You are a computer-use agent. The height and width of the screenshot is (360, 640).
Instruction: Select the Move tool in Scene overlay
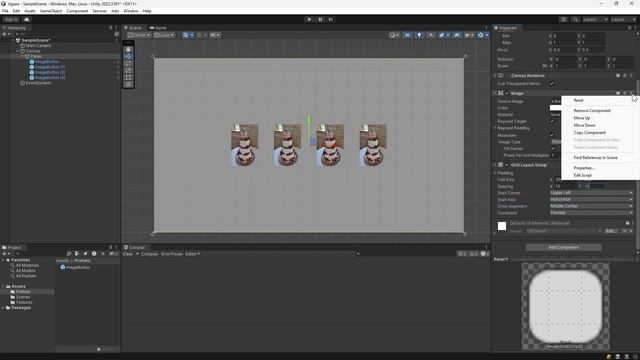pos(129,56)
